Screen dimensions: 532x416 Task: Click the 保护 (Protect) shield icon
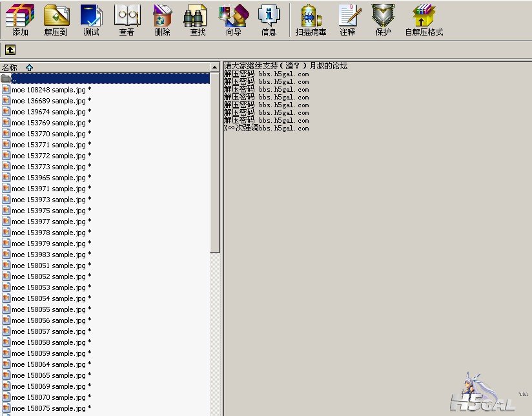[383, 19]
